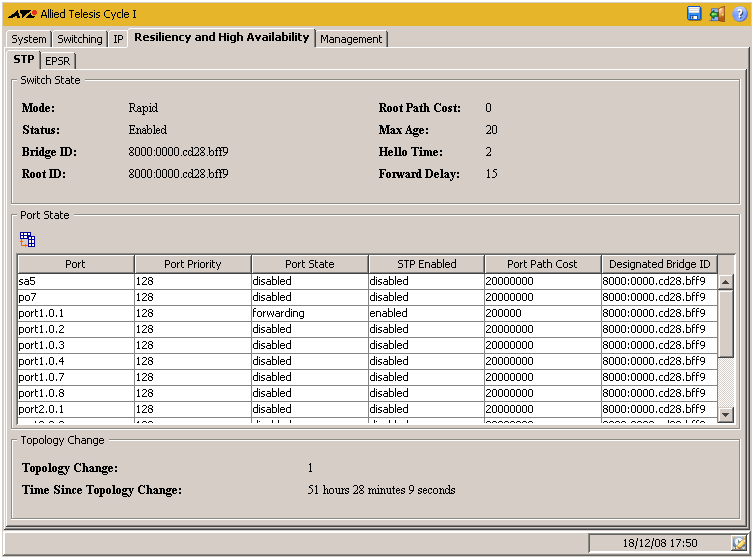The width and height of the screenshot is (752, 557).
Task: Click the Port State table settings icon
Action: click(27, 239)
